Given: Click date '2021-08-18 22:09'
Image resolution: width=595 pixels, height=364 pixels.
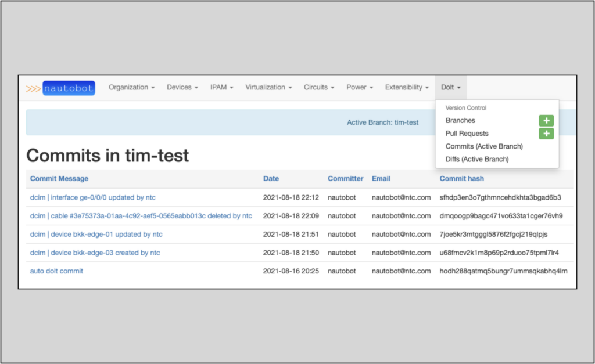Looking at the screenshot, I should [x=291, y=216].
